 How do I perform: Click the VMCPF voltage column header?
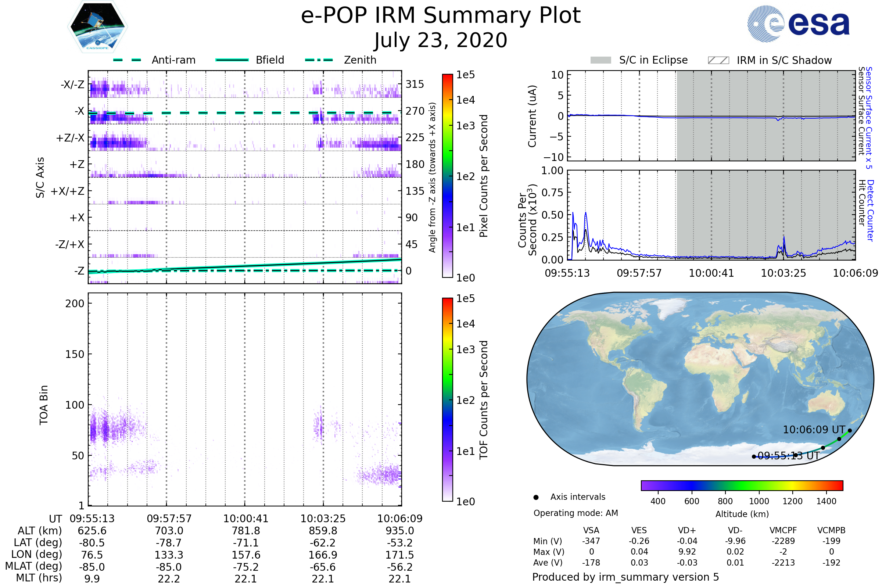click(783, 530)
